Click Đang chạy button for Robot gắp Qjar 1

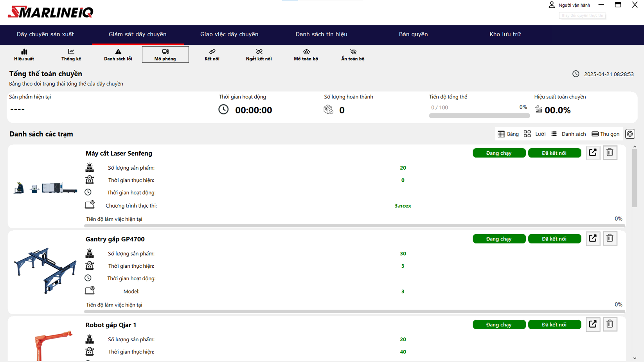(499, 325)
